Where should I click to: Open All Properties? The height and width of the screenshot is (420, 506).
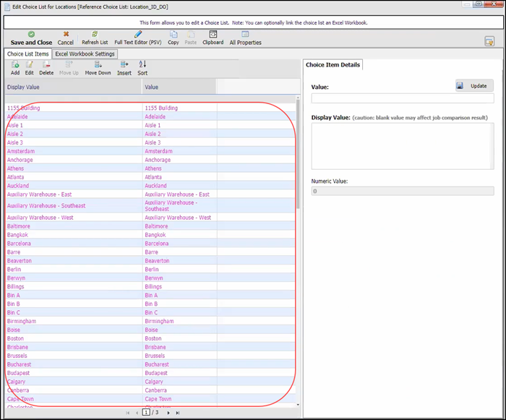coord(245,34)
